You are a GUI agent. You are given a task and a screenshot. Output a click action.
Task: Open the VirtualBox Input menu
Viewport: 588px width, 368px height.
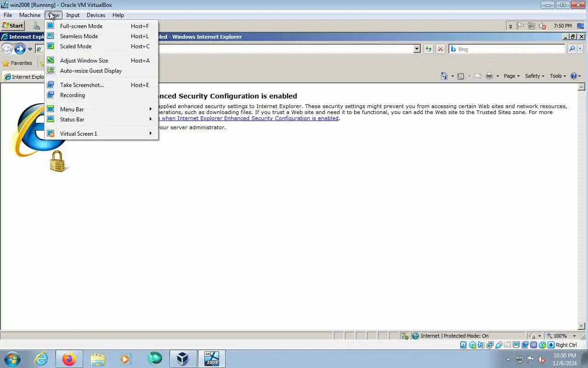click(x=73, y=15)
